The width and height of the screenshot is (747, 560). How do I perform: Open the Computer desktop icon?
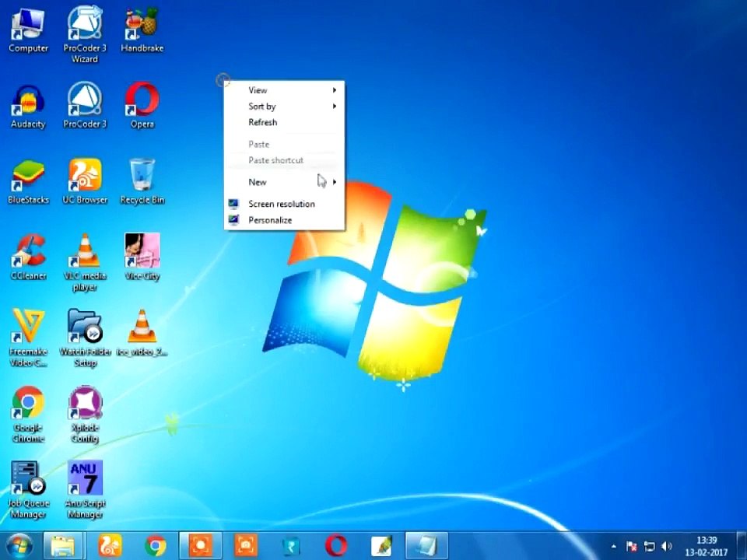28,30
